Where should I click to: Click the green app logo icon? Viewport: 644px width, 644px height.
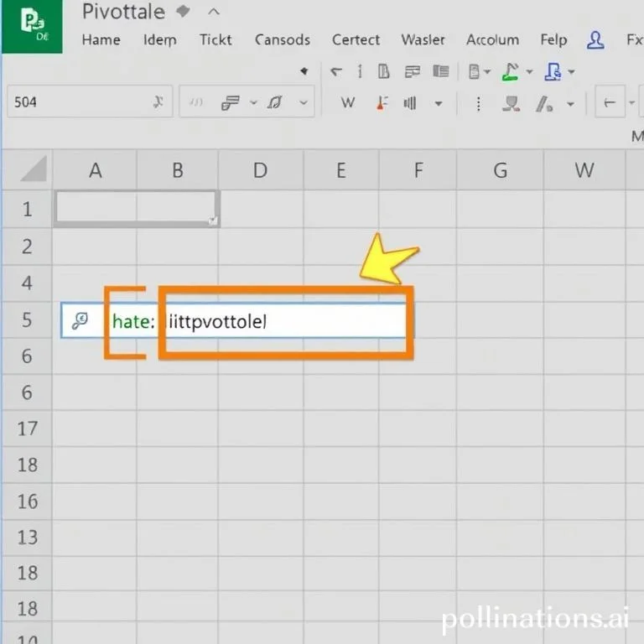pyautogui.click(x=32, y=26)
